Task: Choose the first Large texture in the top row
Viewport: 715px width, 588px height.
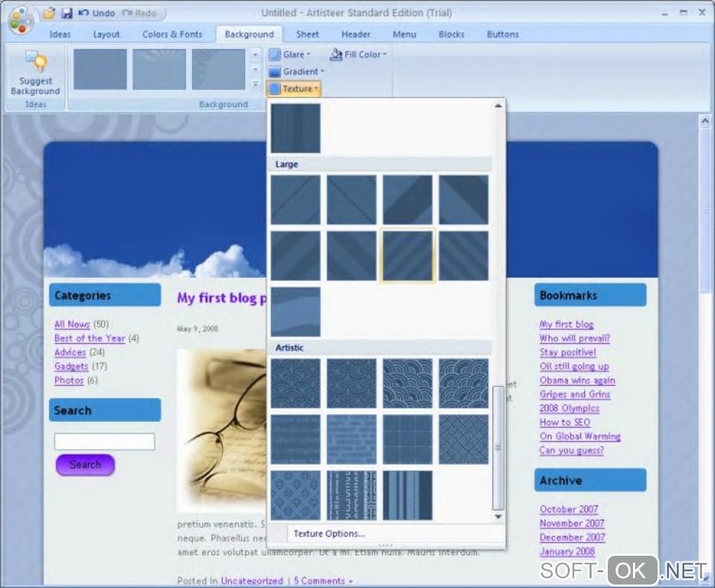Action: pyautogui.click(x=296, y=200)
